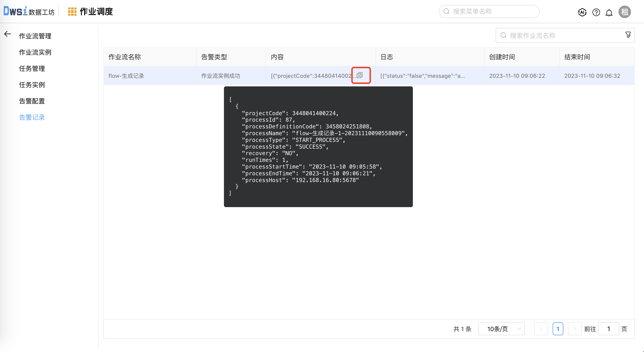Open the notification bell

(609, 12)
